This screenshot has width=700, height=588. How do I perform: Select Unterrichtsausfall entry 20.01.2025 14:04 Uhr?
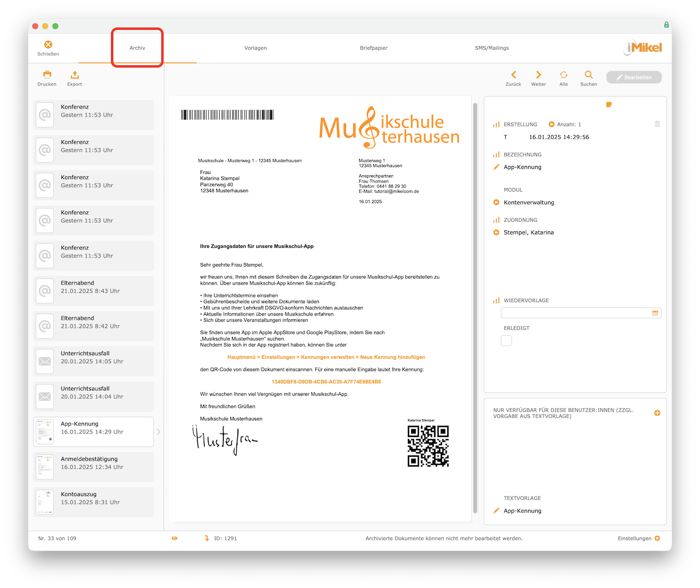tap(94, 396)
